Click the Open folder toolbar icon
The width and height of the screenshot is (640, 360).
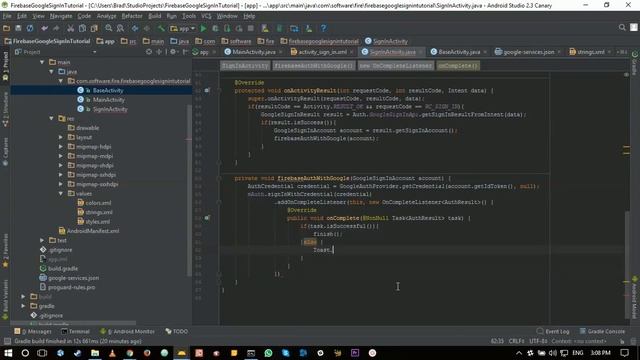pyautogui.click(x=7, y=28)
